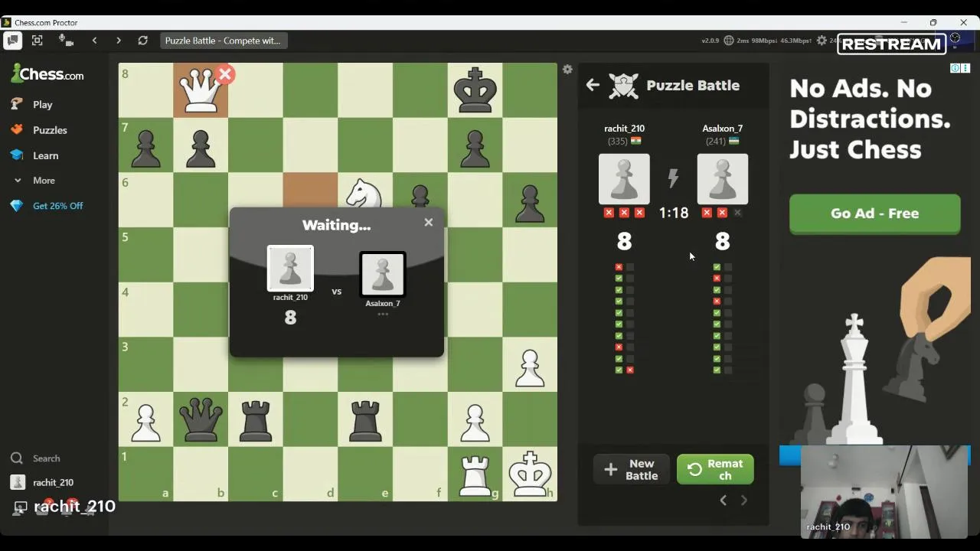The width and height of the screenshot is (980, 551).
Task: Click the Rematch button
Action: [x=715, y=470]
